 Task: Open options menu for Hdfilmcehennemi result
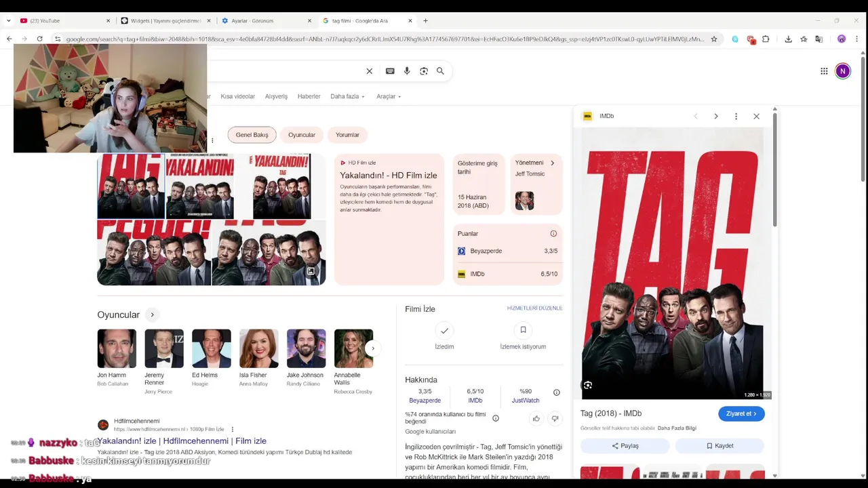(x=232, y=429)
